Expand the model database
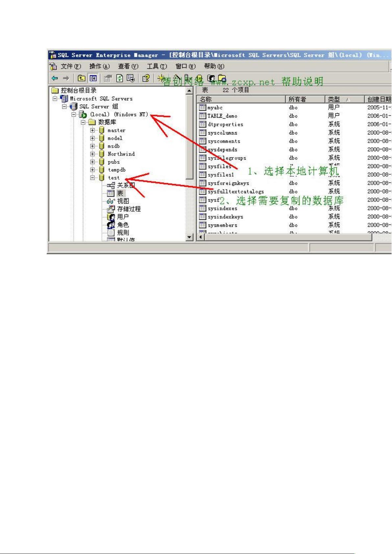The height and width of the screenshot is (554, 392). (x=92, y=138)
